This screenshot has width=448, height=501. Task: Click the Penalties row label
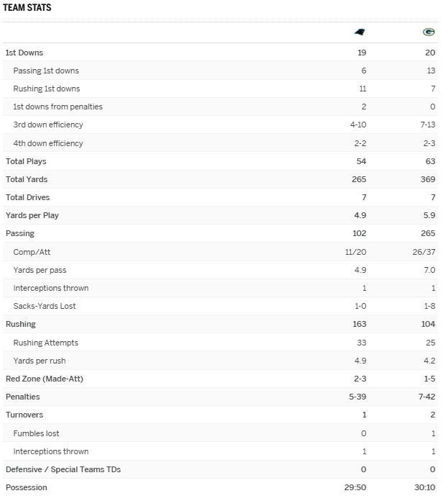(x=23, y=397)
